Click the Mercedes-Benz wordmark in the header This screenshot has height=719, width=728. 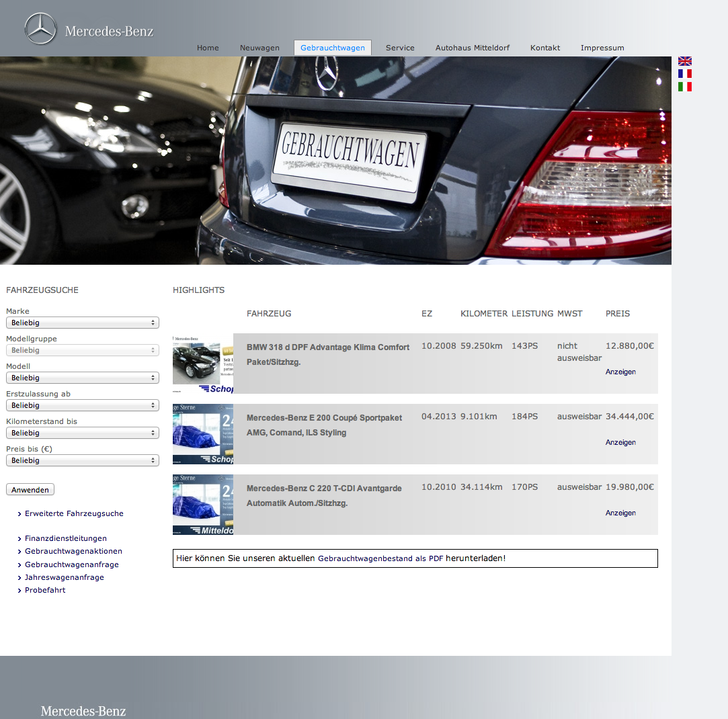point(109,31)
